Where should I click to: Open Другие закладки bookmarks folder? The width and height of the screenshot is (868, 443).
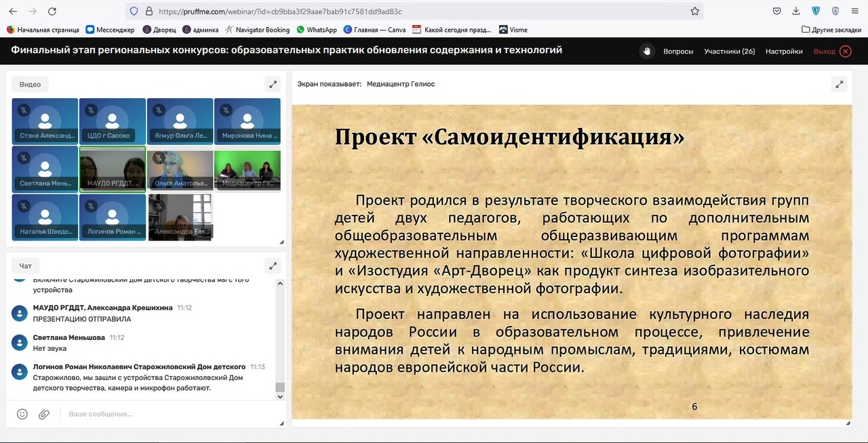(x=831, y=30)
